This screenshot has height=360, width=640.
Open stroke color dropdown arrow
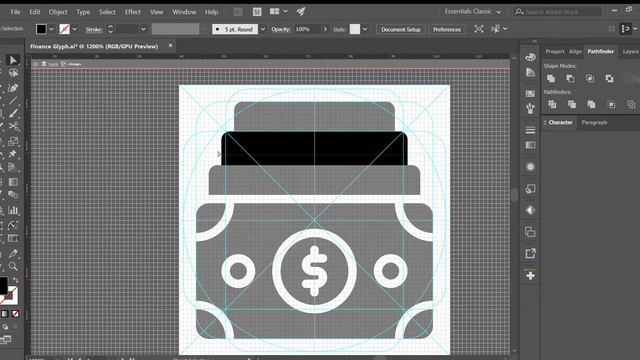[x=74, y=29]
